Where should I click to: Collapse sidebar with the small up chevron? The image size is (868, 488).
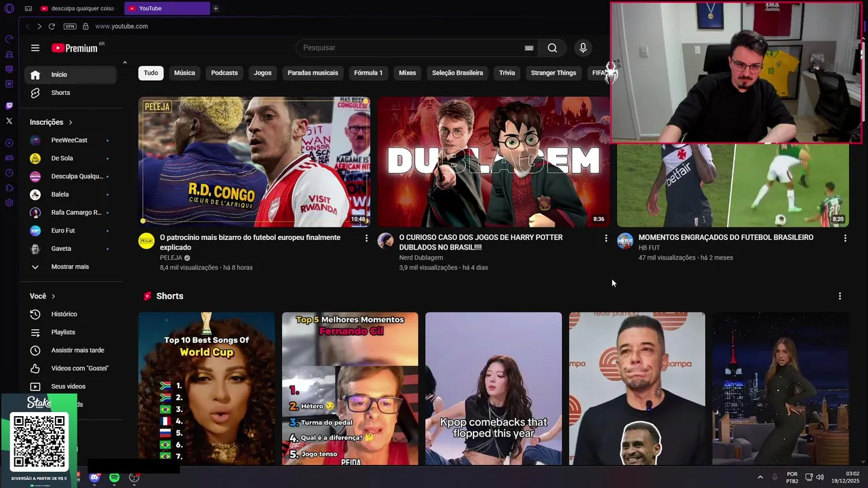[125, 63]
